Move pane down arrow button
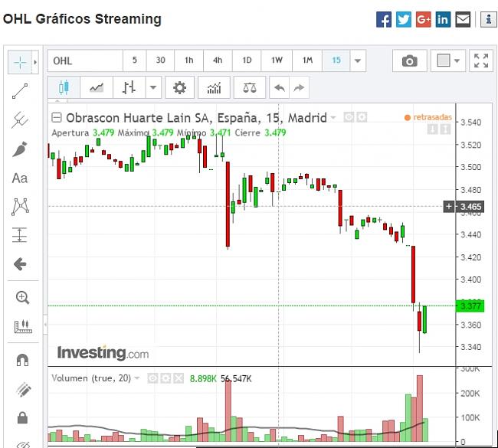 click(432, 129)
